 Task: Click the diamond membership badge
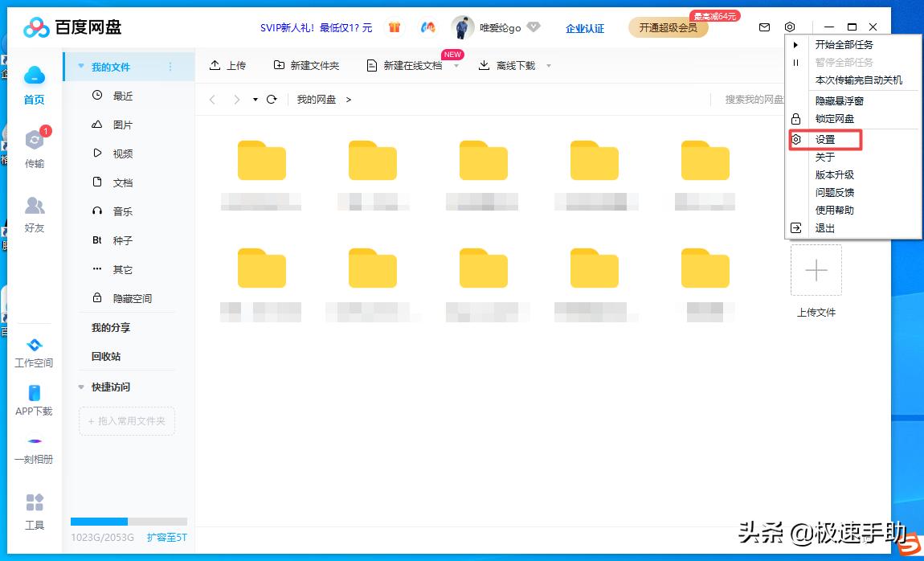tap(534, 27)
